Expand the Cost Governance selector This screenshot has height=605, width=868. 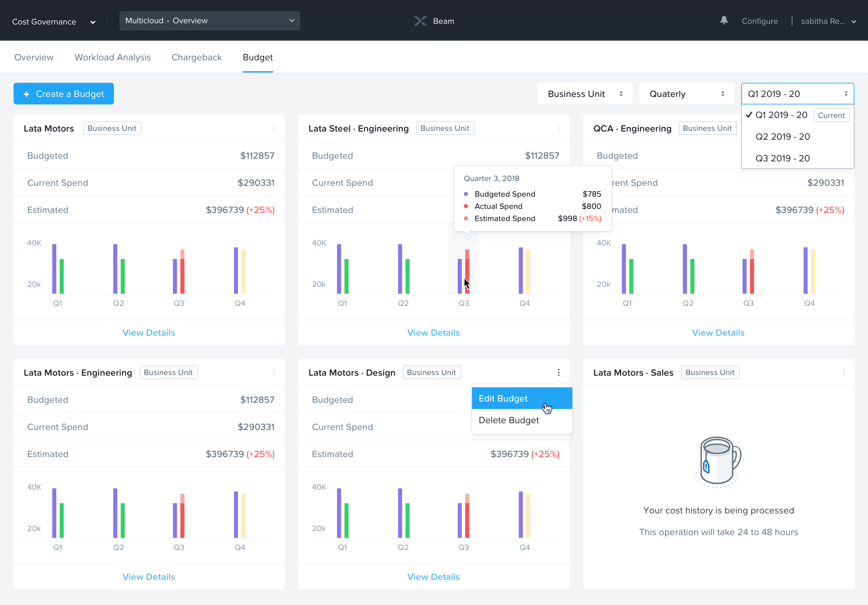(92, 22)
